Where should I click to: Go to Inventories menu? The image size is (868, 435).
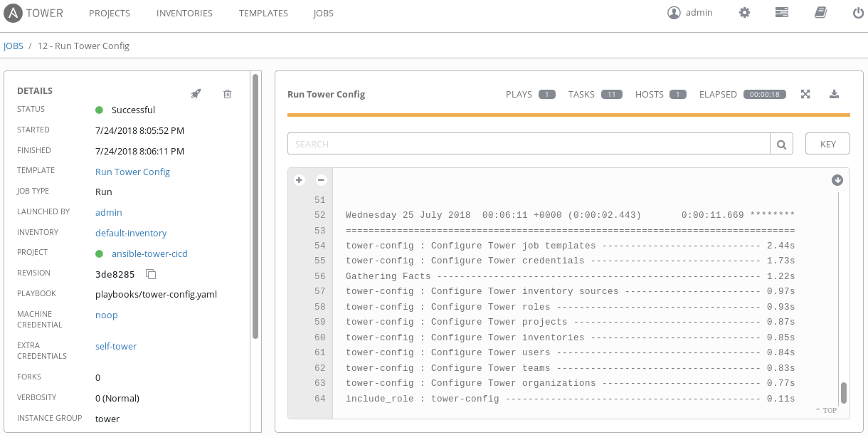pyautogui.click(x=184, y=13)
